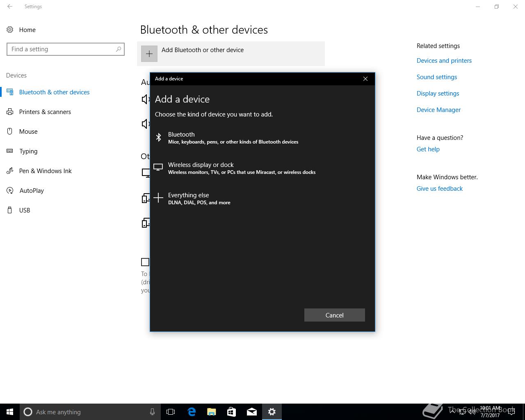Select second audio speaker device icon
The height and width of the screenshot is (420, 525).
146,123
